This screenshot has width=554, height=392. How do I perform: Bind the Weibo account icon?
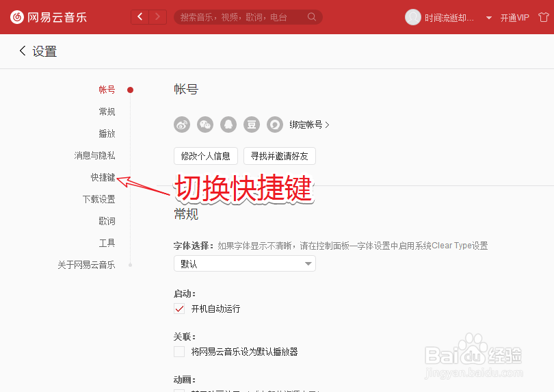tap(182, 125)
